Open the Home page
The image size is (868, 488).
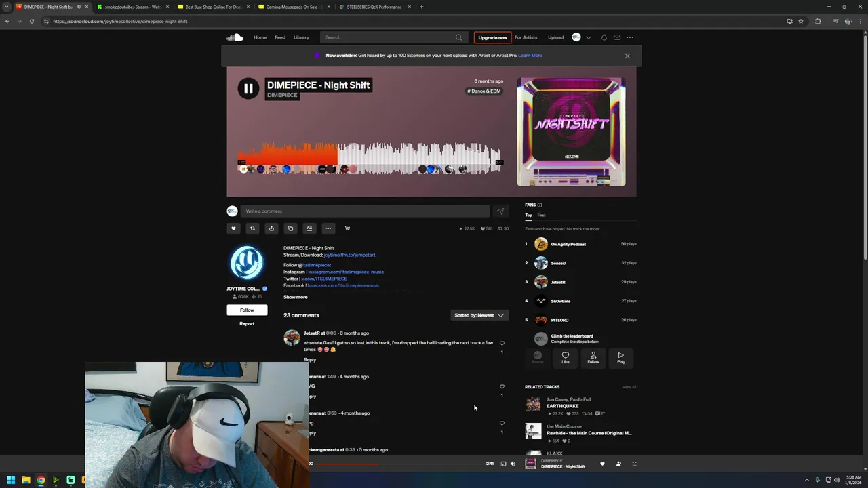pyautogui.click(x=260, y=37)
